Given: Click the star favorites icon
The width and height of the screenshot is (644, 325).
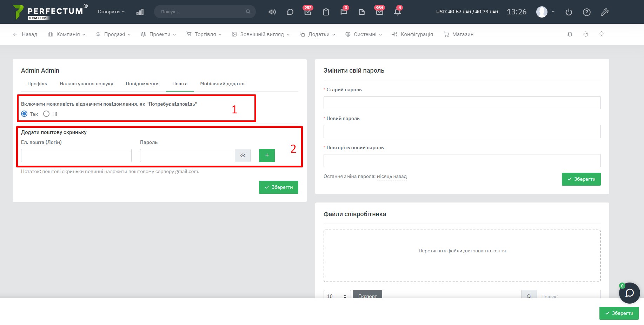Looking at the screenshot, I should 602,34.
